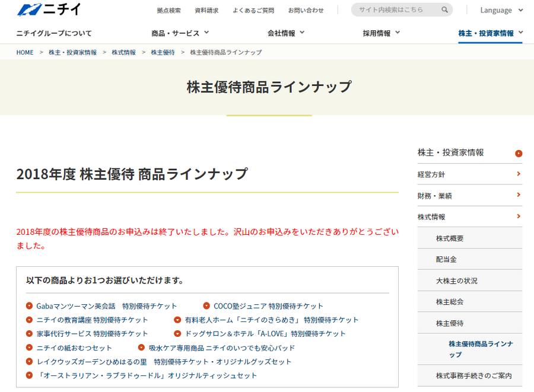The width and height of the screenshot is (534, 392).
Task: Click bullet icon next to ニチイの教育講座
Action: click(x=29, y=320)
